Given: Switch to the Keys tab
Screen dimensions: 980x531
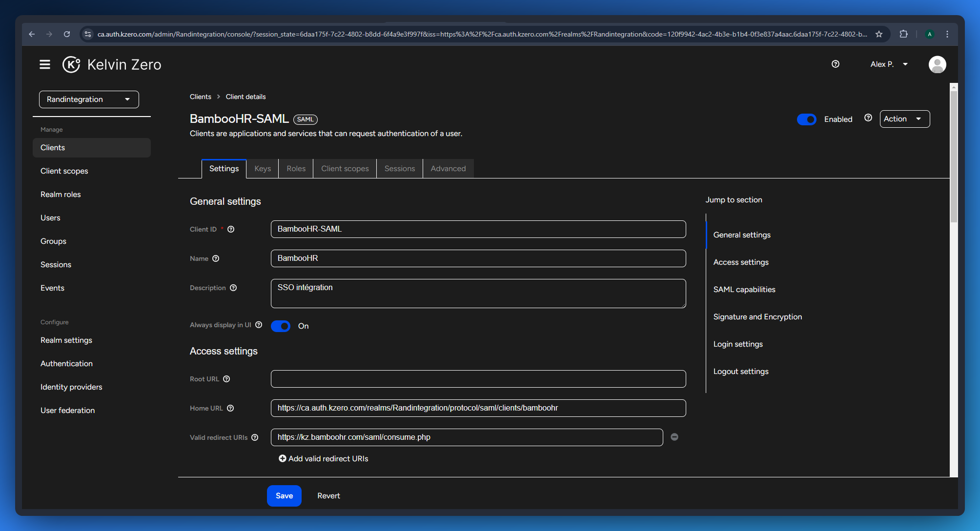Looking at the screenshot, I should coord(263,169).
